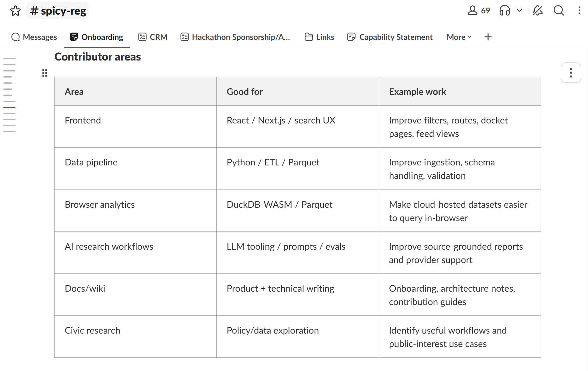Click Improve filters, routes, docket pages cell
The height and width of the screenshot is (371, 588).
(x=460, y=127)
